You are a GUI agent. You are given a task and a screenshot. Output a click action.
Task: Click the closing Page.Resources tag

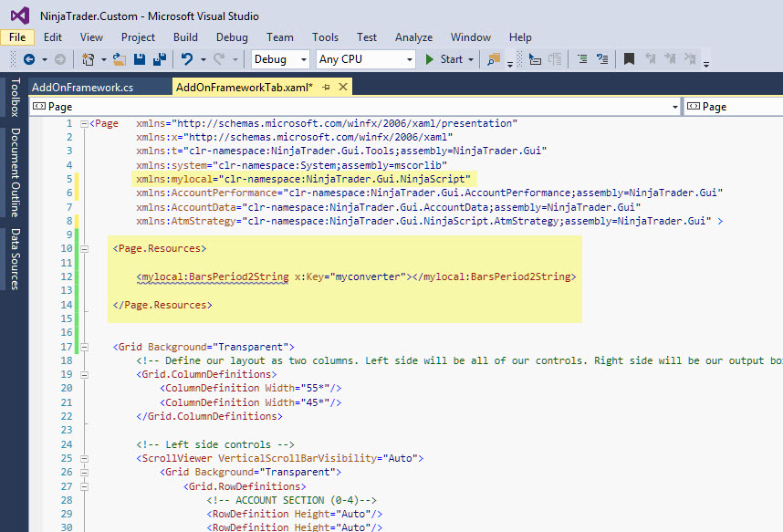(162, 305)
